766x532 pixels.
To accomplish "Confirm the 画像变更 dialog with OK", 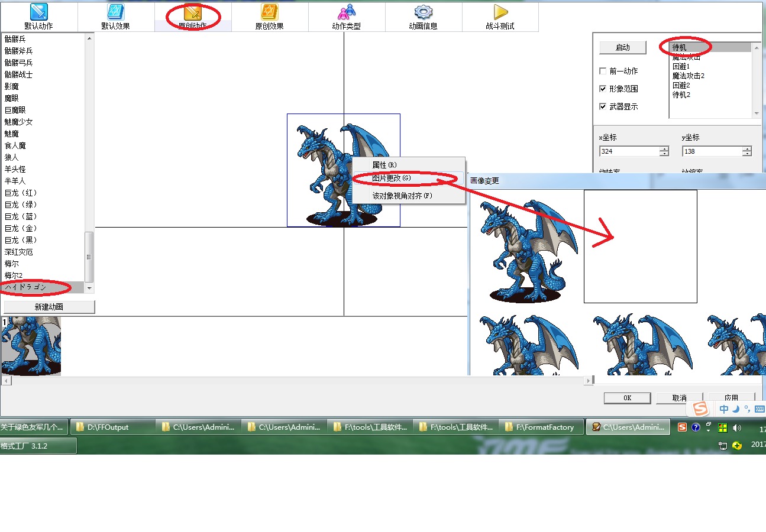I will pos(628,398).
